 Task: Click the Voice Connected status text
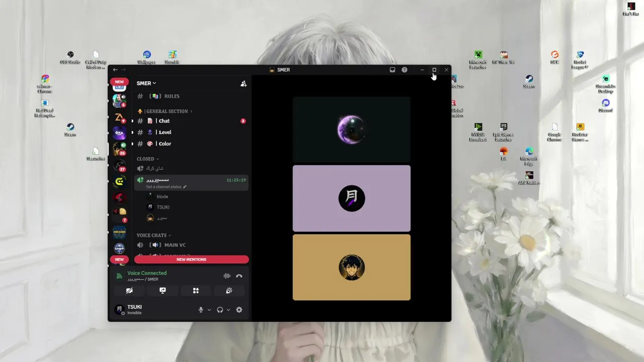pos(147,273)
